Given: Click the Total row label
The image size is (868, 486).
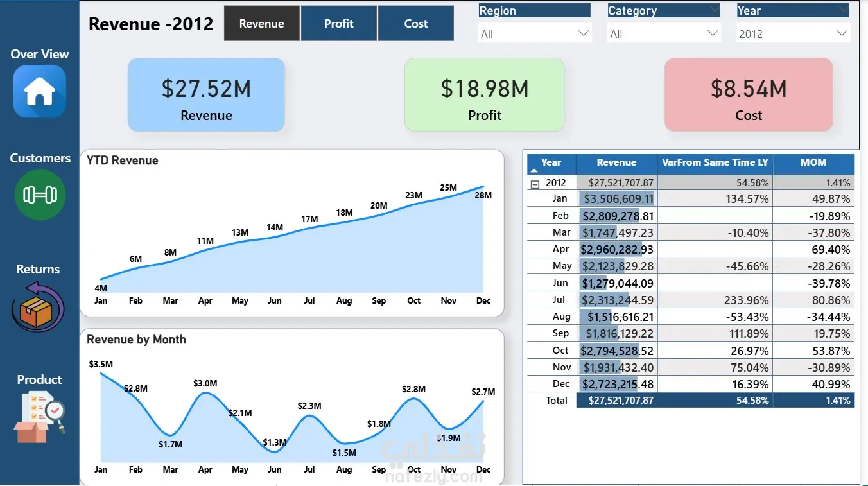Looking at the screenshot, I should [x=557, y=400].
